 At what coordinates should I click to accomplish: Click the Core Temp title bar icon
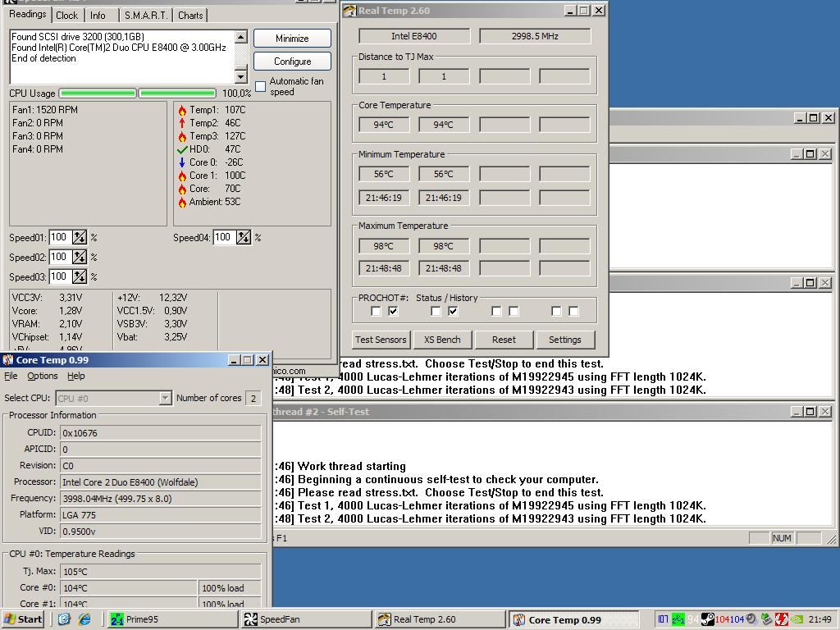(x=8, y=360)
